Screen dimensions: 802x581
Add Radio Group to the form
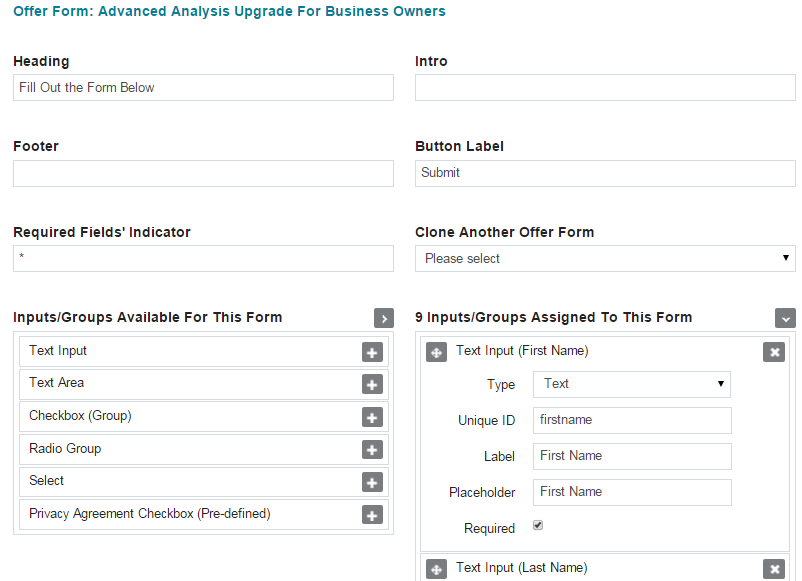pyautogui.click(x=372, y=450)
